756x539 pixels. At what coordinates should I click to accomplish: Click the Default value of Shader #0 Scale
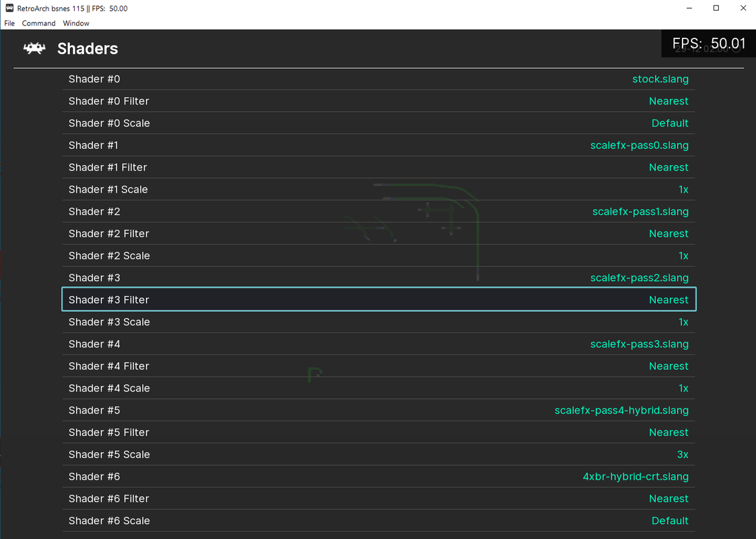click(670, 123)
